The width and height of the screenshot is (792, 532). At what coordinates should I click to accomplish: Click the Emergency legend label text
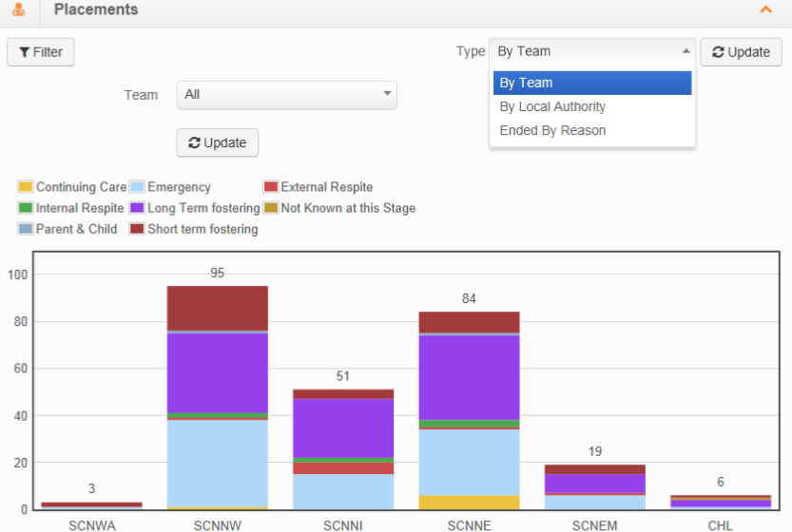[179, 187]
